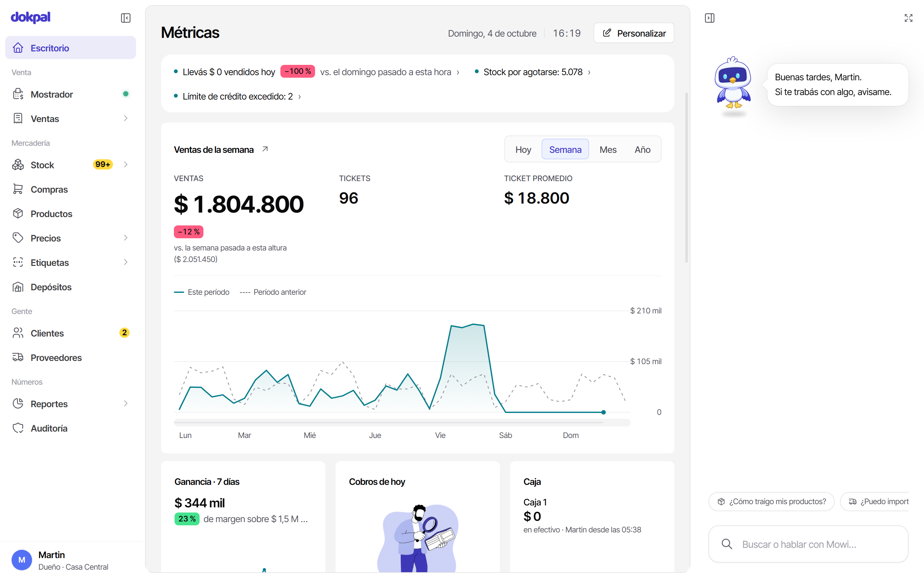The width and height of the screenshot is (924, 578).
Task: Expand the Precios submenu chevron
Action: click(x=126, y=238)
